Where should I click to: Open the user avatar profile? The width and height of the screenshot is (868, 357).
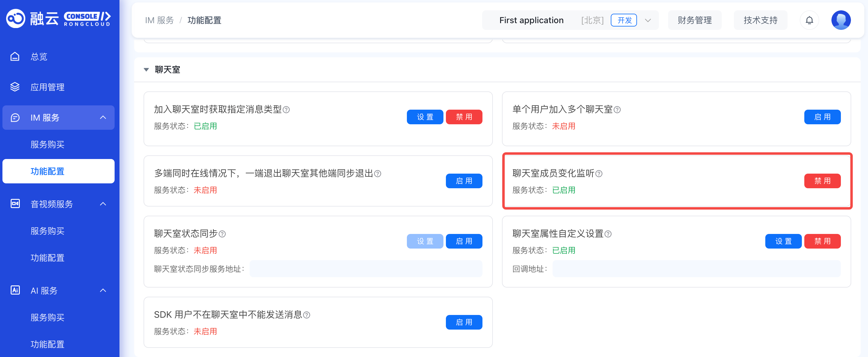(x=841, y=20)
